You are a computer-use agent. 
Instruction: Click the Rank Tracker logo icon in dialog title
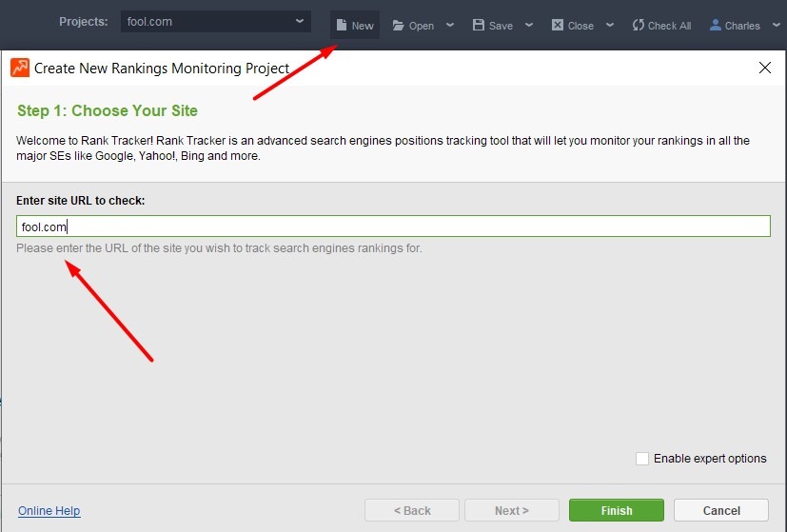coord(20,68)
